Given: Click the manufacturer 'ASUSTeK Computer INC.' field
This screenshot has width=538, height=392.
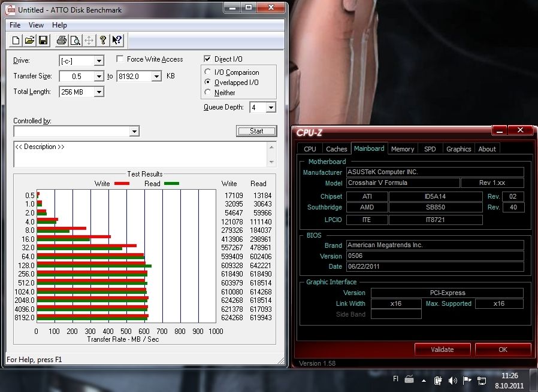Looking at the screenshot, I should (435, 172).
